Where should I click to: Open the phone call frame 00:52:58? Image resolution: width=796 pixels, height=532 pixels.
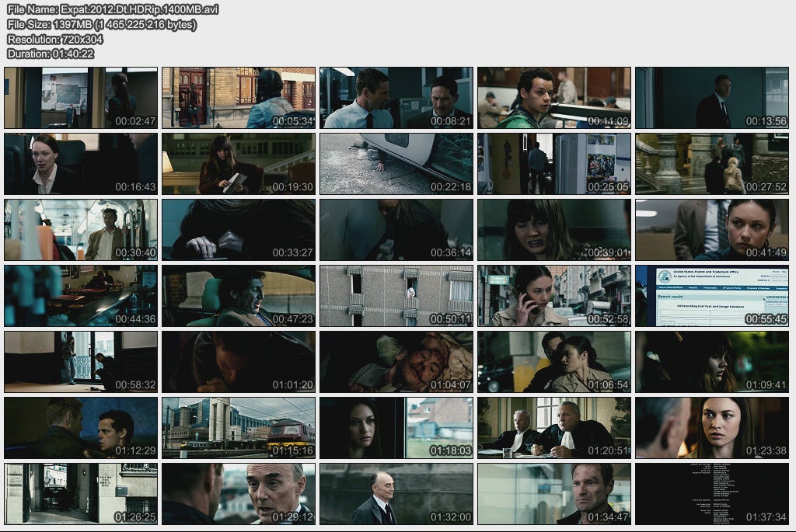click(554, 296)
